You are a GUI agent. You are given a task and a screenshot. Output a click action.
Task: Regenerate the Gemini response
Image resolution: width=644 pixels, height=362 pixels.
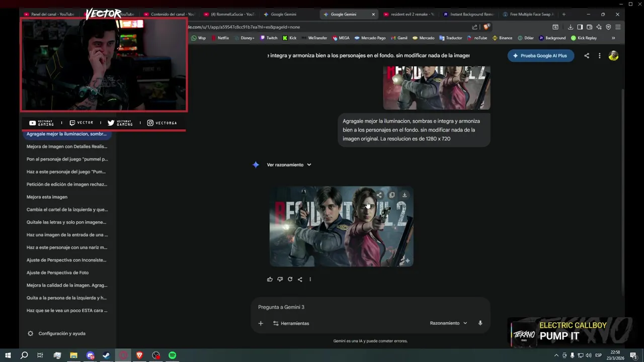pos(290,279)
